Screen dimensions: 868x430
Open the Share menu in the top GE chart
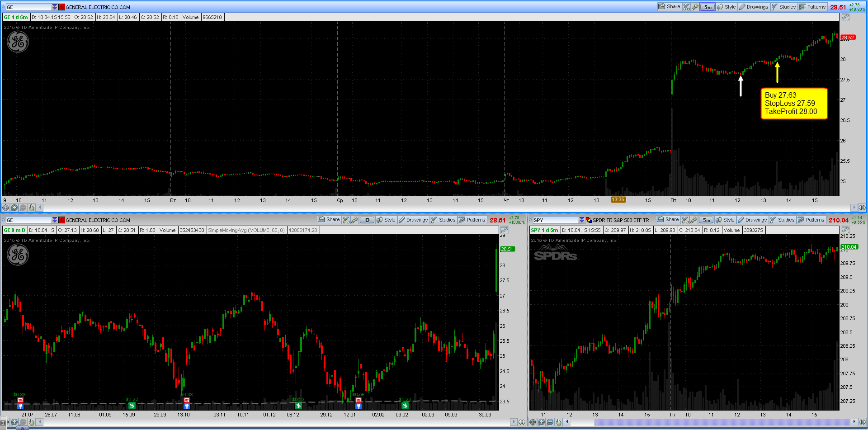(670, 7)
